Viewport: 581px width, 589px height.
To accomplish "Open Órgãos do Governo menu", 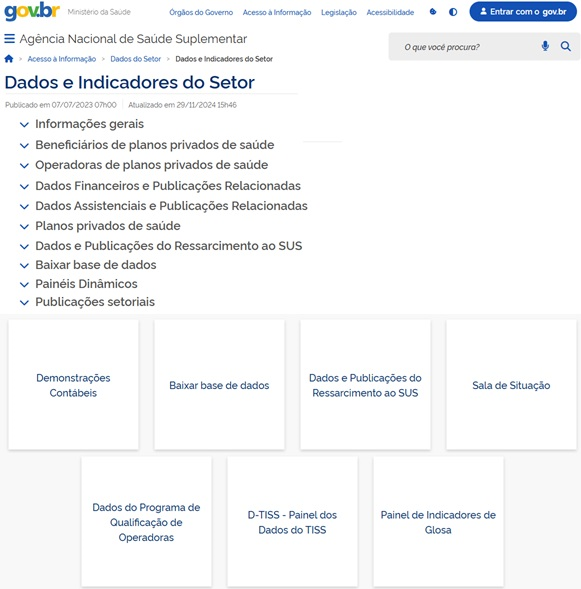I will coord(201,12).
